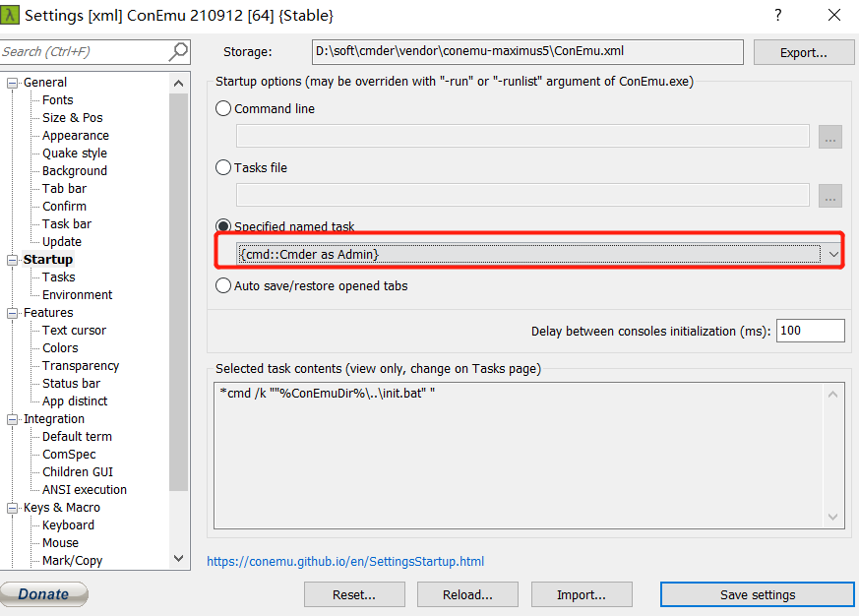Open Quake style settings
The image size is (859, 616).
pyautogui.click(x=75, y=153)
